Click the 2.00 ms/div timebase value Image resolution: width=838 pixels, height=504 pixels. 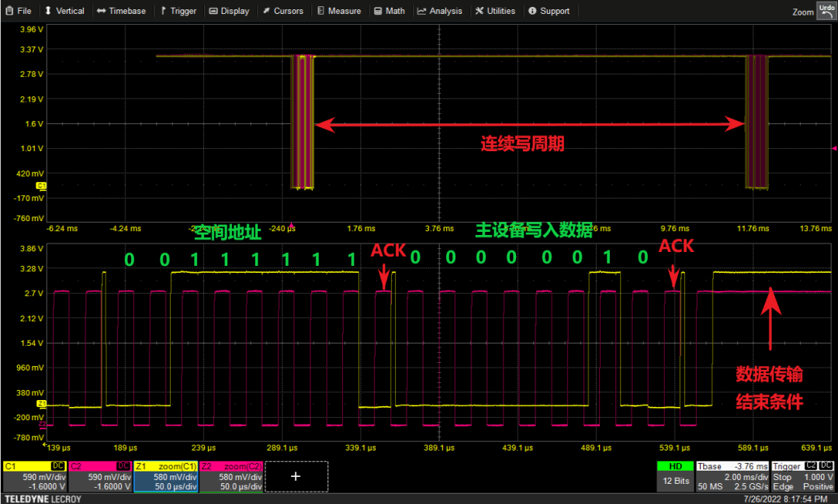click(x=746, y=477)
